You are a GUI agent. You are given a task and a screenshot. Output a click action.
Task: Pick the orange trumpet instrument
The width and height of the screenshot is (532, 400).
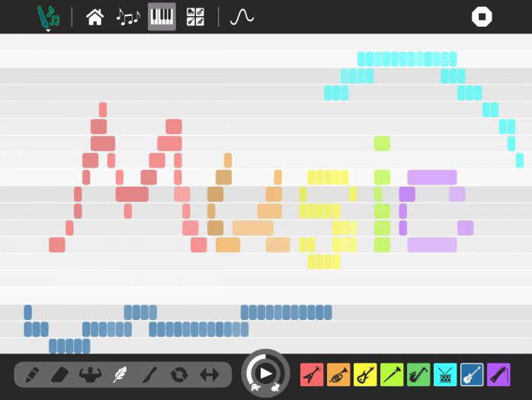click(338, 375)
